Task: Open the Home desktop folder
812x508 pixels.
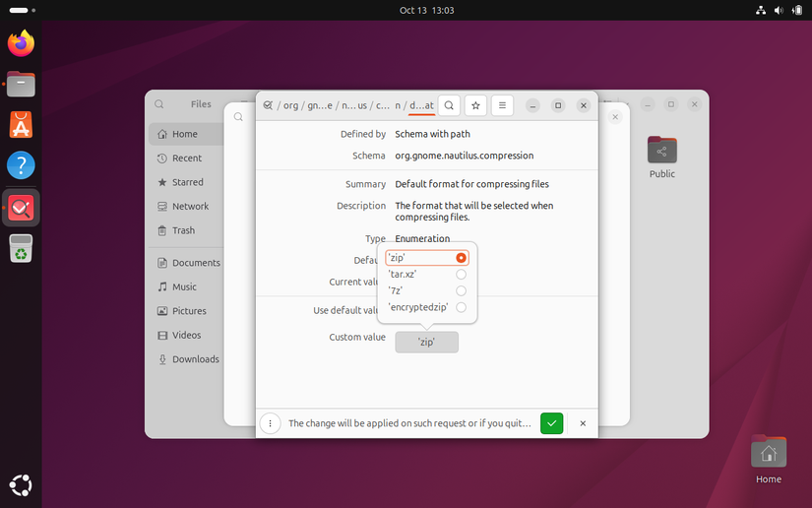Action: (768, 454)
